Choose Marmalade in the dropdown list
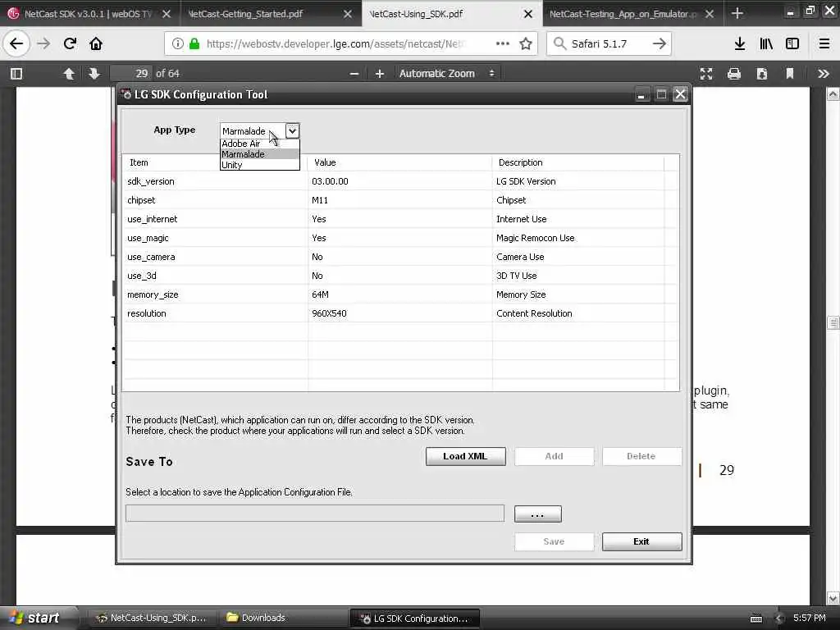Viewport: 840px width, 630px height. point(259,154)
